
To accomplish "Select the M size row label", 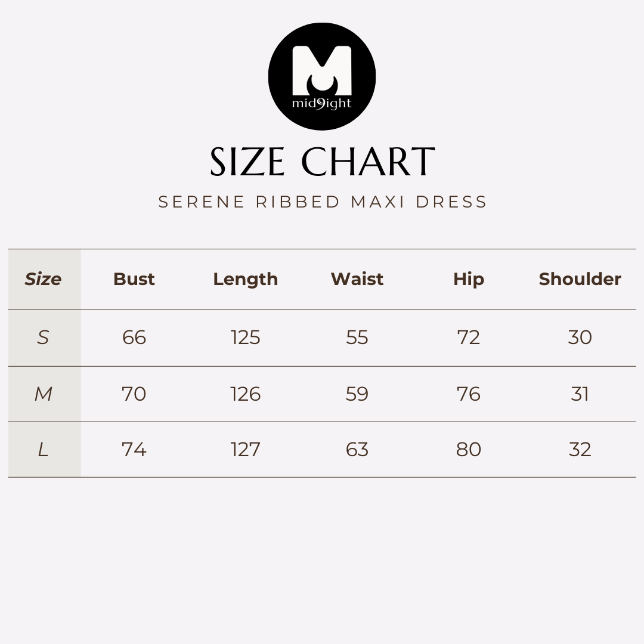I will point(43,394).
